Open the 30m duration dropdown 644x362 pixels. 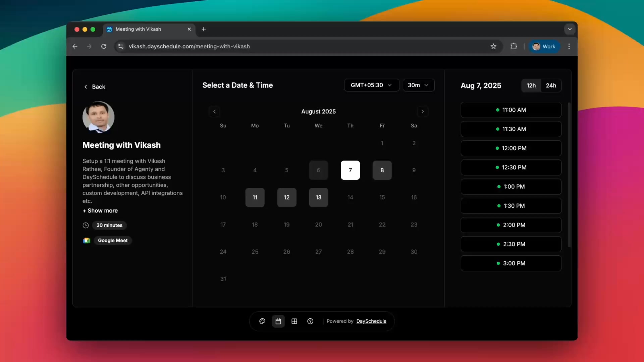pos(419,85)
